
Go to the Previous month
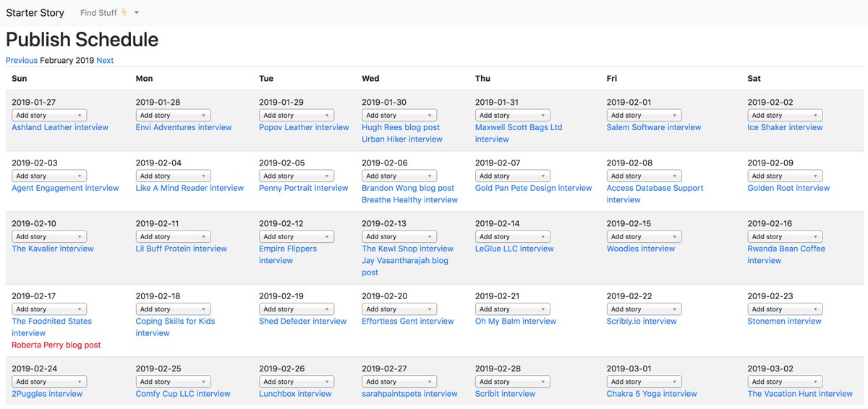22,61
